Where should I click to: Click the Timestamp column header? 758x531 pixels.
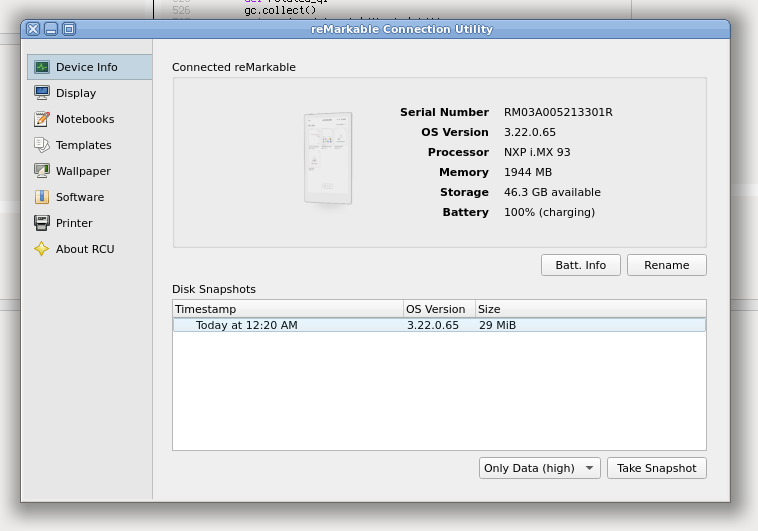click(288, 309)
